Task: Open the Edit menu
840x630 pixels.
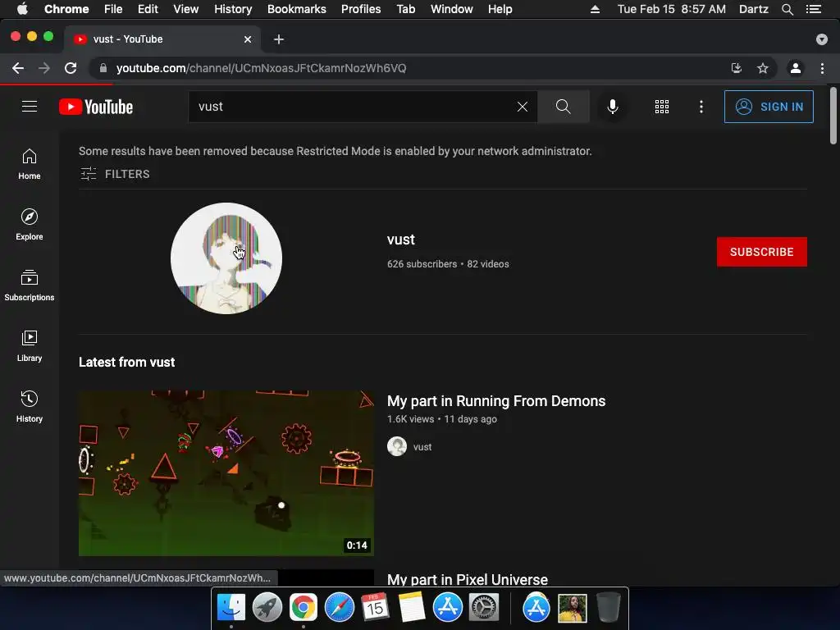Action: [148, 9]
